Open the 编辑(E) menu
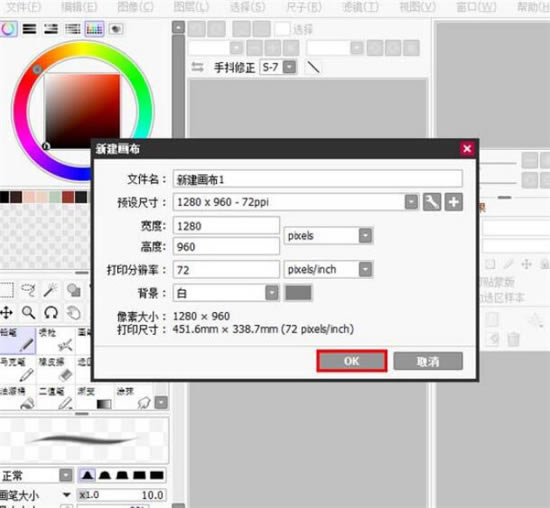550x508 pixels. point(79,7)
